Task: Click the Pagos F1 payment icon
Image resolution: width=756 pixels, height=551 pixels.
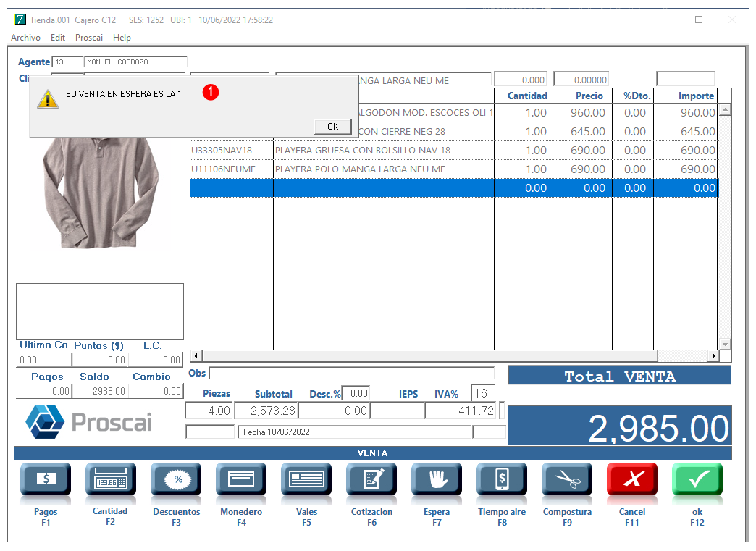Action: [46, 479]
